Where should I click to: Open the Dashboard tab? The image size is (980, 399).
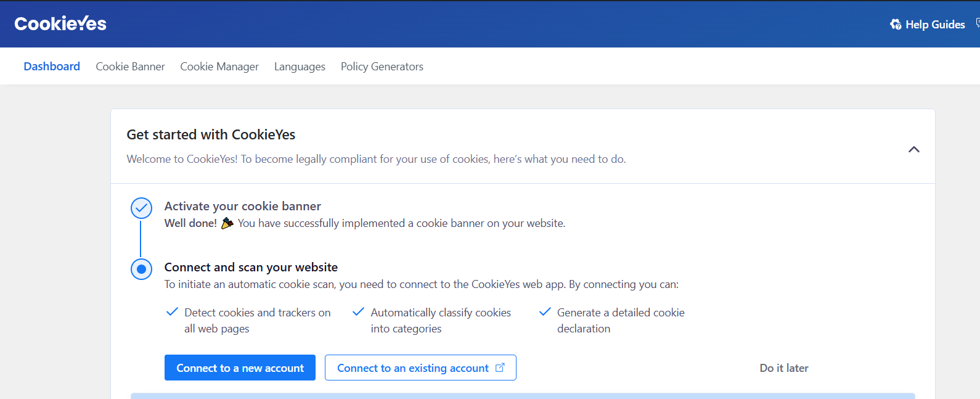point(52,67)
